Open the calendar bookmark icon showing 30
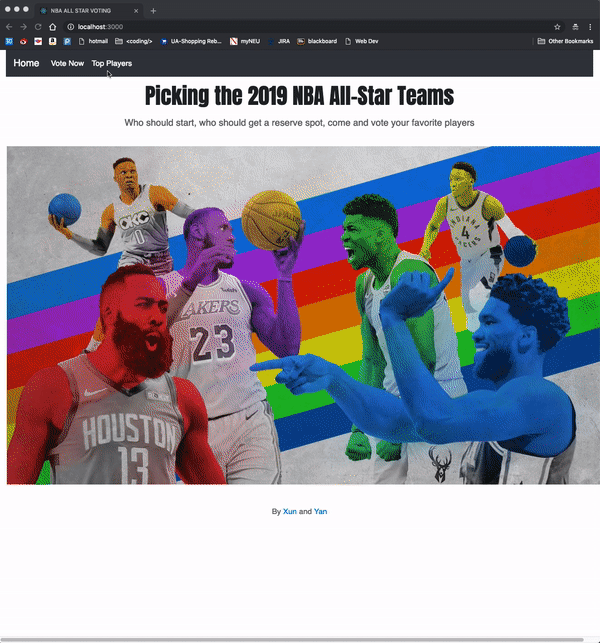The image size is (600, 643). pos(9,41)
